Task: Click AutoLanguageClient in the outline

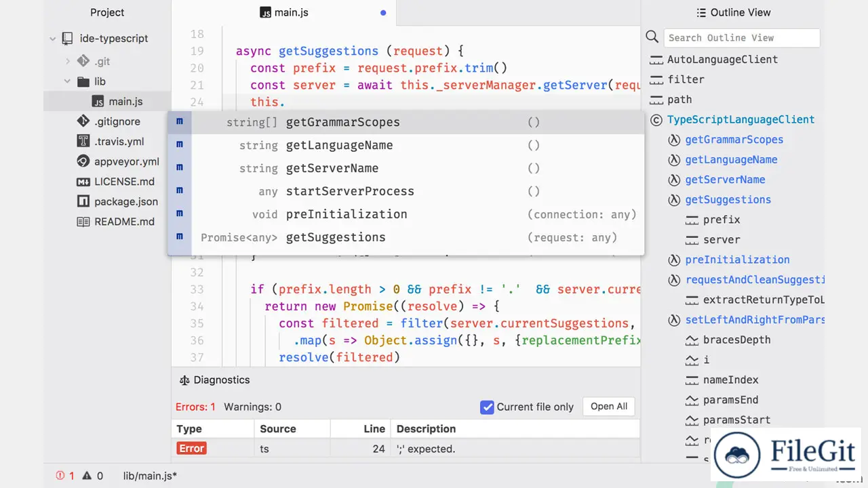Action: click(x=722, y=59)
